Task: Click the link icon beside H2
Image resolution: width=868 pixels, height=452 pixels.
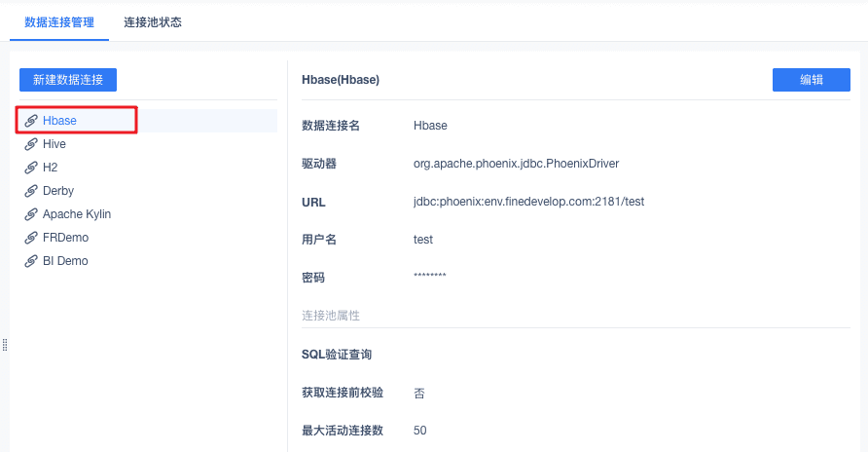Action: [x=32, y=168]
